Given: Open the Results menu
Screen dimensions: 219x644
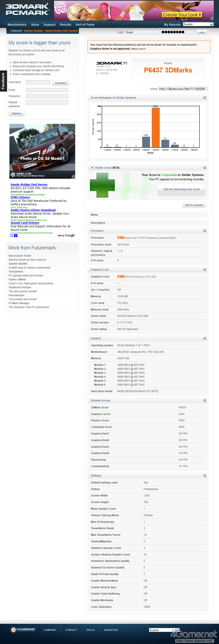Looking at the screenshot, I should pos(65,25).
